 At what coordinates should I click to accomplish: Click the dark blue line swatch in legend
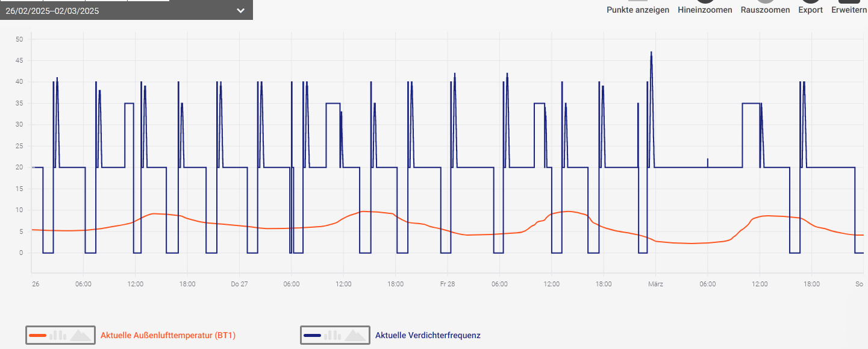click(312, 335)
